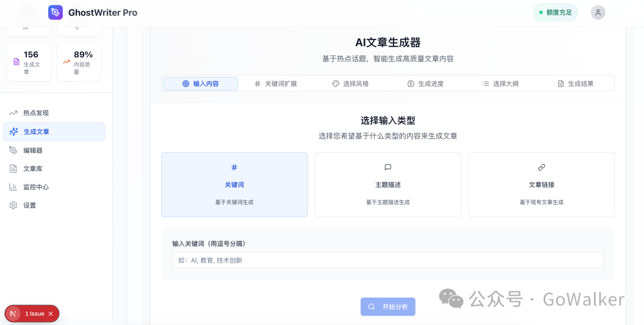Open 编辑器 in the sidebar

54,150
